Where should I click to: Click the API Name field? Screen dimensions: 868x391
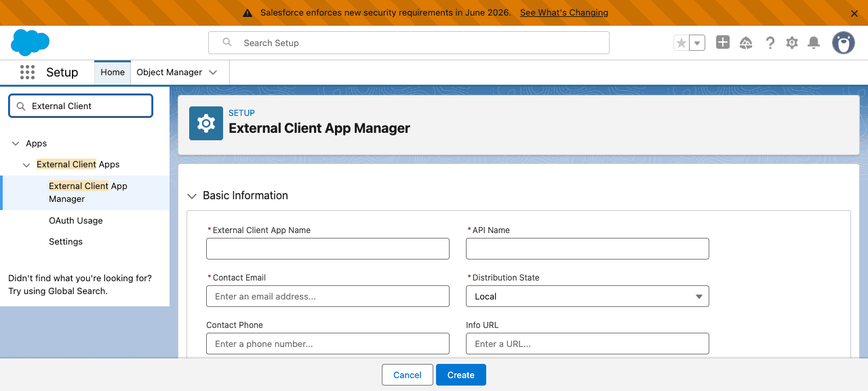(x=587, y=249)
